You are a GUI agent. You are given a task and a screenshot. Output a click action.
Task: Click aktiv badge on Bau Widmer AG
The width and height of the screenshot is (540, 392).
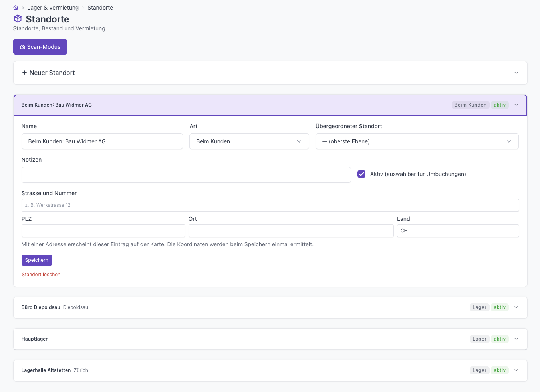coord(500,105)
